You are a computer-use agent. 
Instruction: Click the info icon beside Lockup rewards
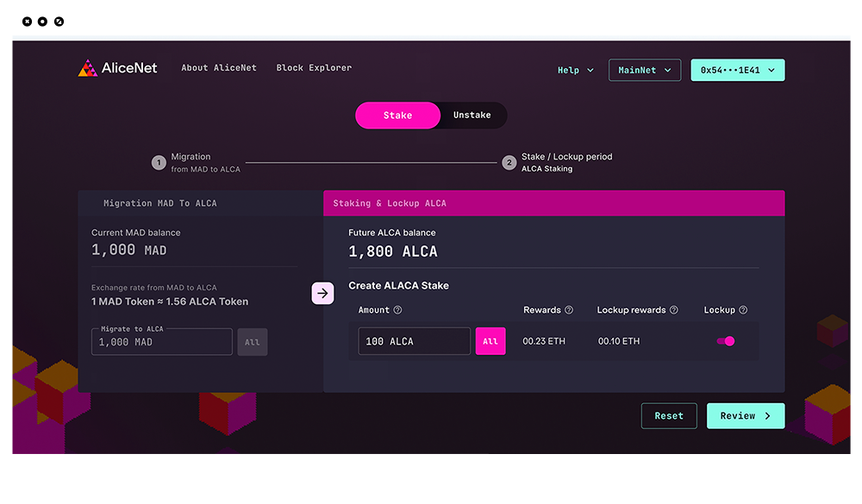(673, 310)
